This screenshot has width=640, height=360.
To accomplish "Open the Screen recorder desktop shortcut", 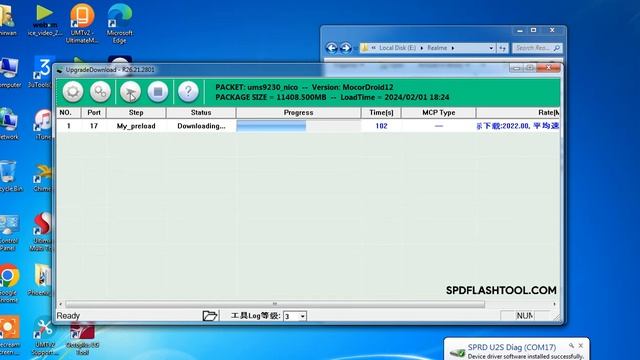I will tap(10, 336).
